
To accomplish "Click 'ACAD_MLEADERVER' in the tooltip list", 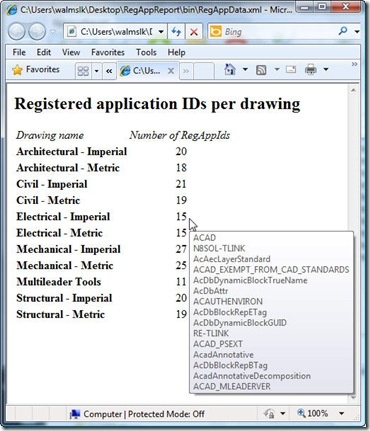I will [232, 387].
